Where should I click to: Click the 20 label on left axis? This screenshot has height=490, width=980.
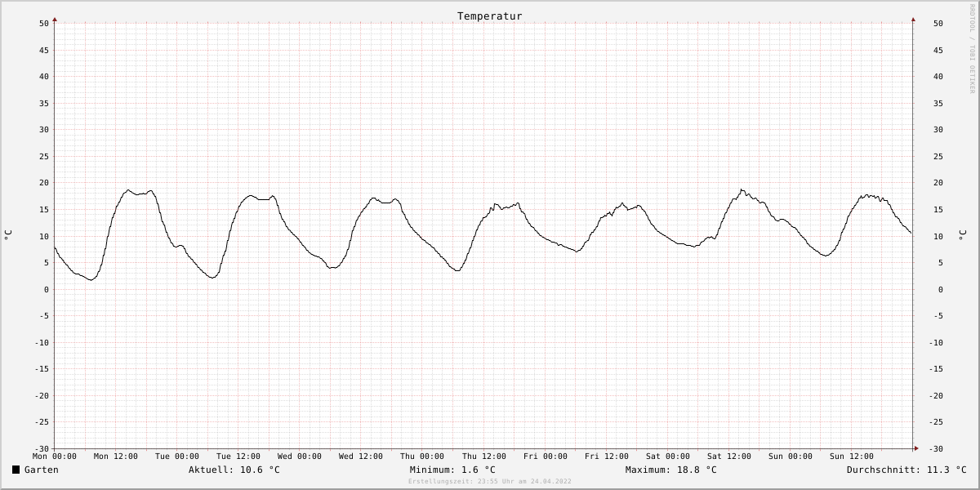44,183
